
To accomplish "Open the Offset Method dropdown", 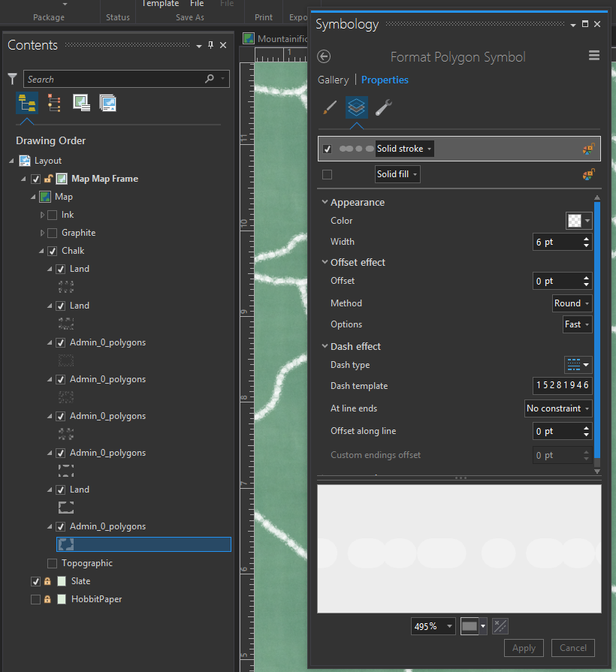I will 572,303.
